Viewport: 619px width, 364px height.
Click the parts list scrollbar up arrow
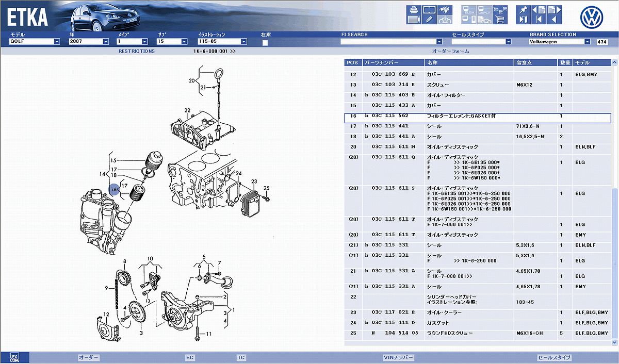614,62
